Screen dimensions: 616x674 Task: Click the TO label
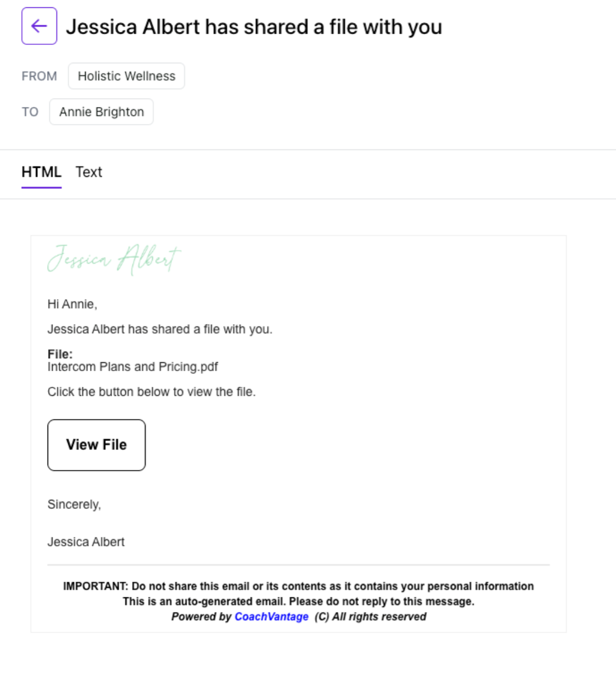[x=30, y=112]
